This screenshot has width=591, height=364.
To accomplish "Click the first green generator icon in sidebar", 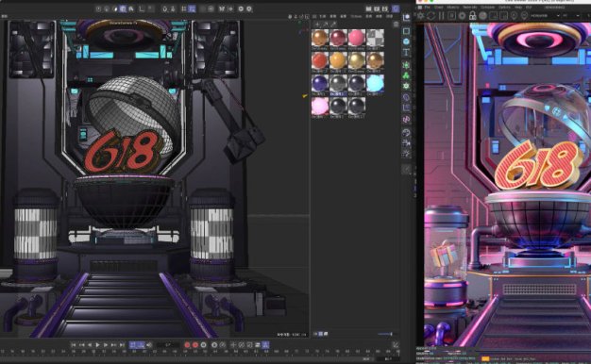I will (x=406, y=65).
